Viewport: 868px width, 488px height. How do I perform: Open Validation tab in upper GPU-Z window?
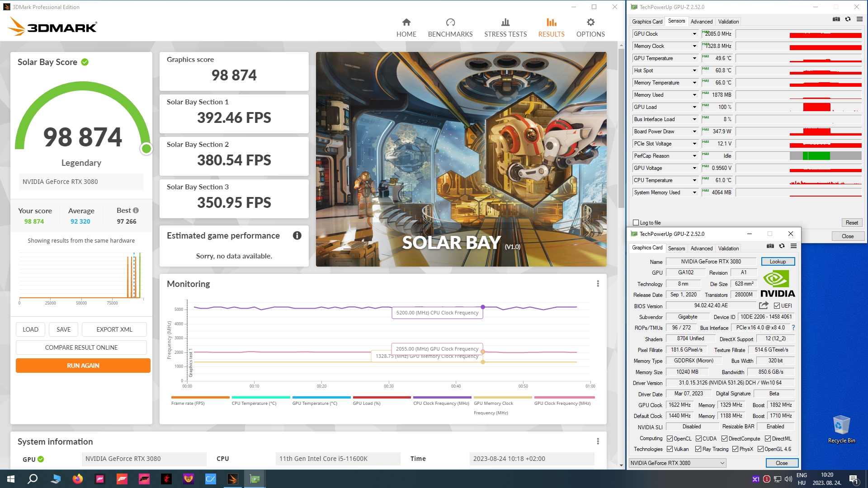click(728, 22)
